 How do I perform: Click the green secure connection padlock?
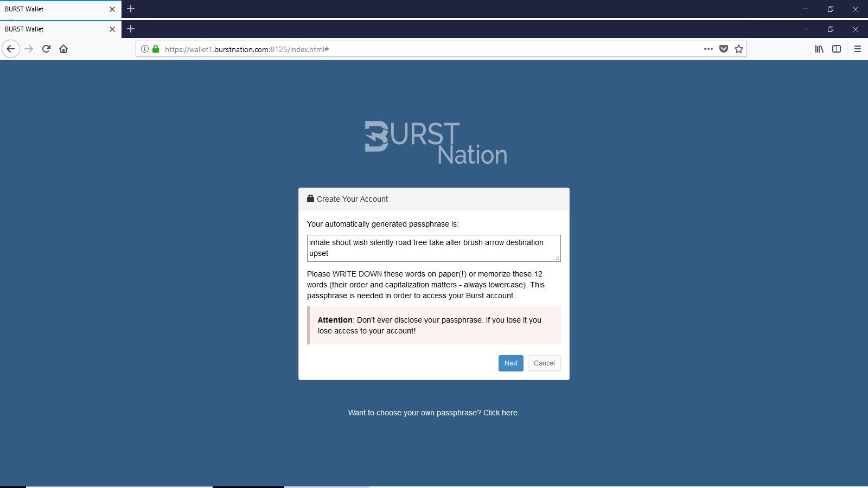pos(156,49)
